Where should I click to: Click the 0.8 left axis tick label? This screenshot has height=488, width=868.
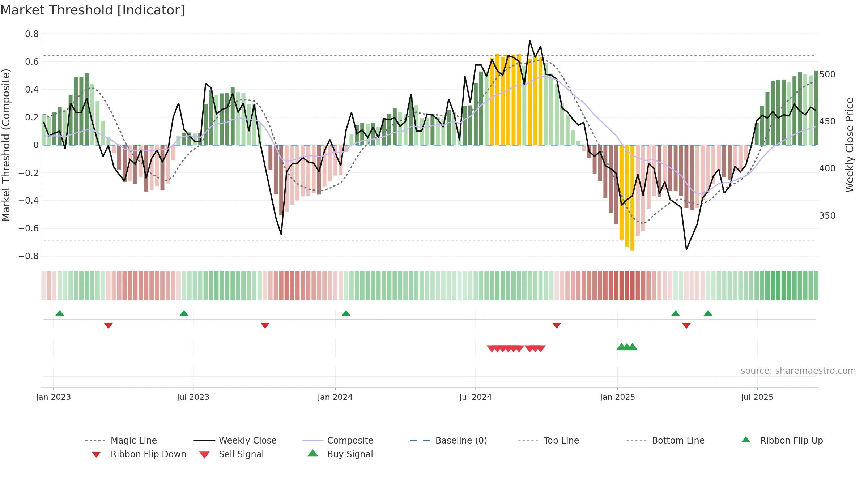pos(32,34)
